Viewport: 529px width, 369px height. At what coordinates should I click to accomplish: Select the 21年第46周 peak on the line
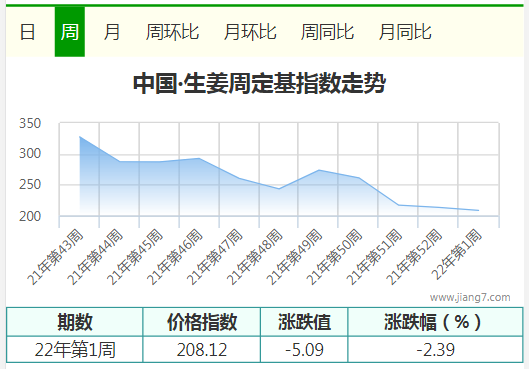199,158
